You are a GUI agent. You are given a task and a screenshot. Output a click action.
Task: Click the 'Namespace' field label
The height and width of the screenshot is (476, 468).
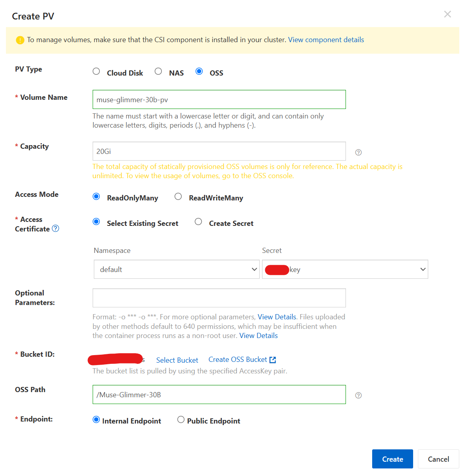pyautogui.click(x=112, y=251)
